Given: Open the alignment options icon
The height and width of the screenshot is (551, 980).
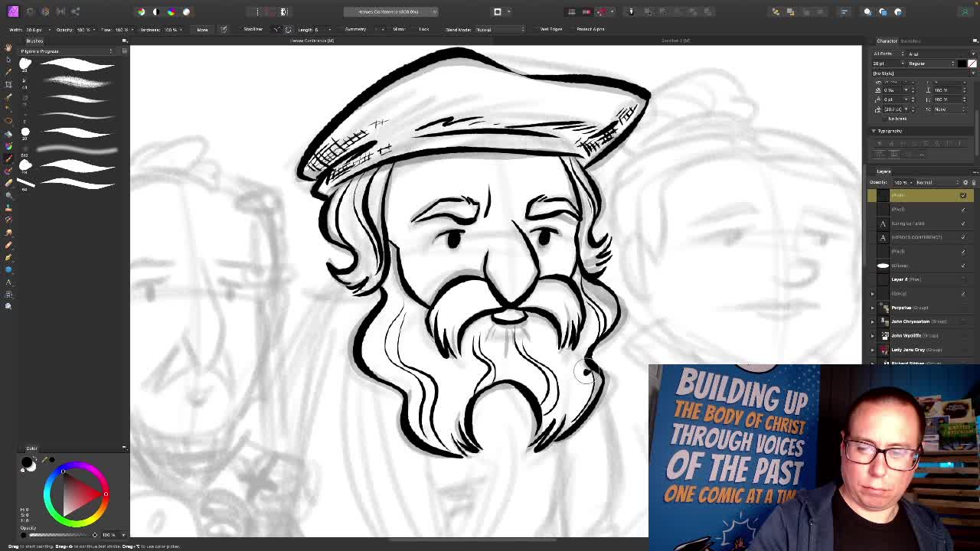Looking at the screenshot, I should (844, 11).
